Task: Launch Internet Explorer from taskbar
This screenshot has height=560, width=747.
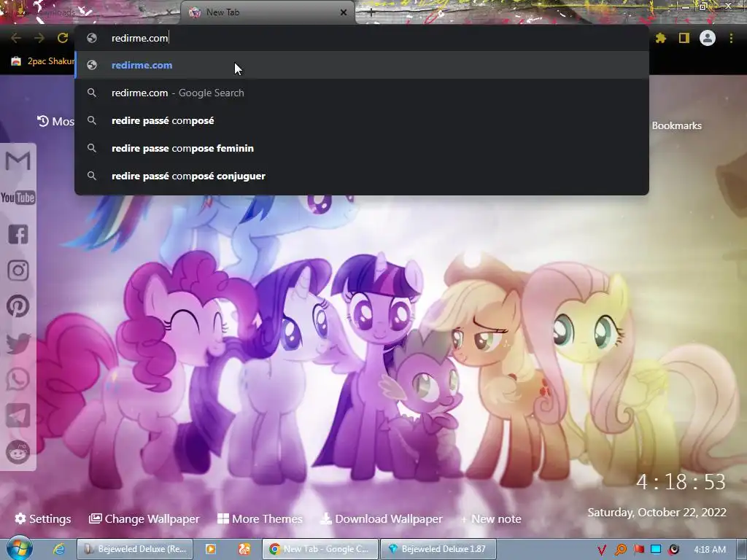Action: 59,549
